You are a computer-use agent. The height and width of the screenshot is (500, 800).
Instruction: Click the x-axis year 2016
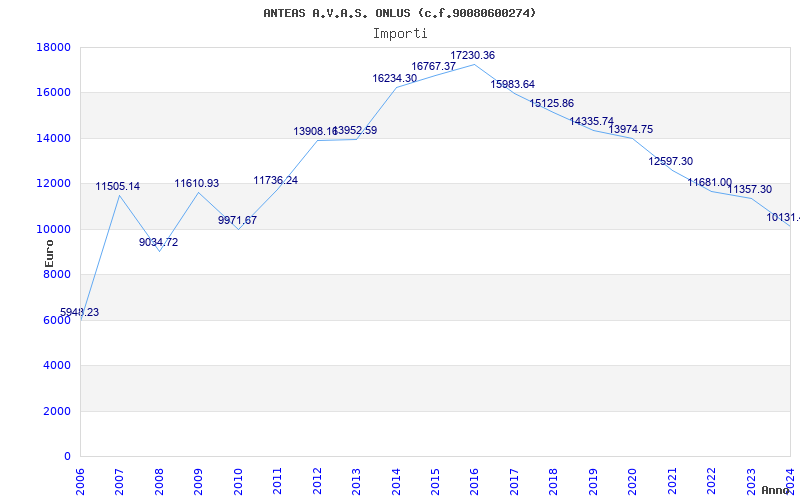pos(474,481)
